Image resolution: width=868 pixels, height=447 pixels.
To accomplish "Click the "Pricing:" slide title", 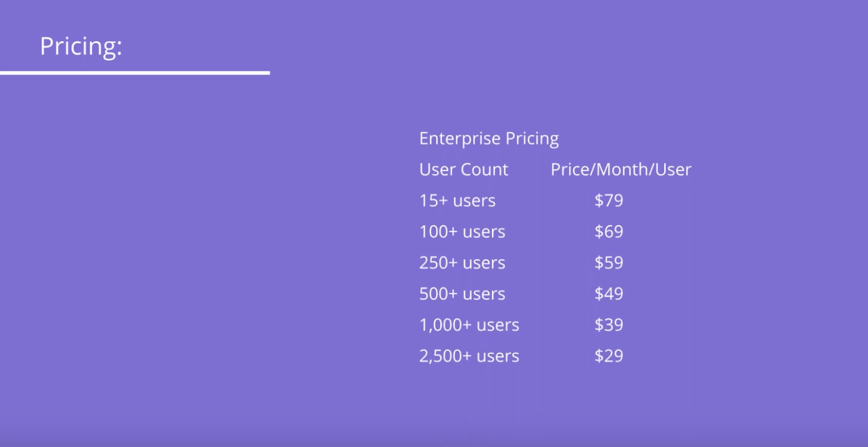I will tap(81, 46).
